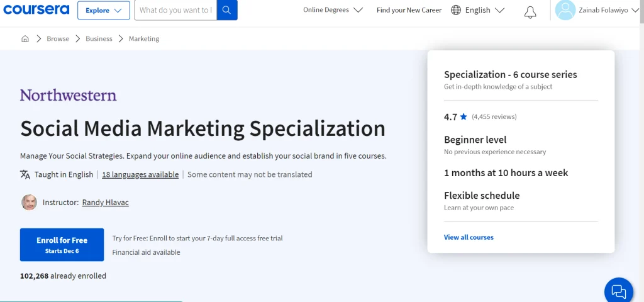The width and height of the screenshot is (644, 302).
Task: Open the Business breadcrumb link
Action: (99, 38)
